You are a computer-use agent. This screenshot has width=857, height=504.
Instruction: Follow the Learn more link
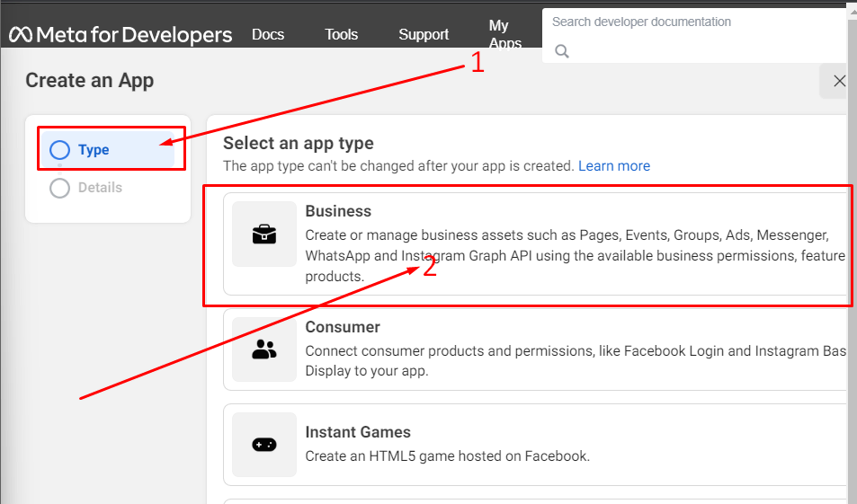coord(614,166)
